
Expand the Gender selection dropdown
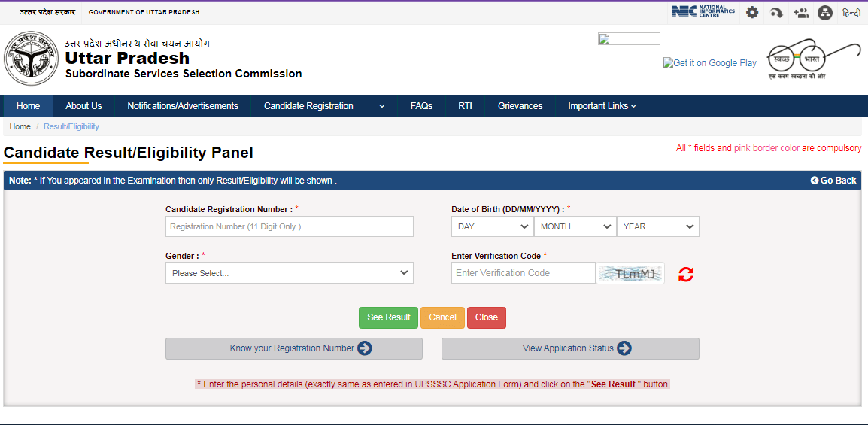point(290,273)
